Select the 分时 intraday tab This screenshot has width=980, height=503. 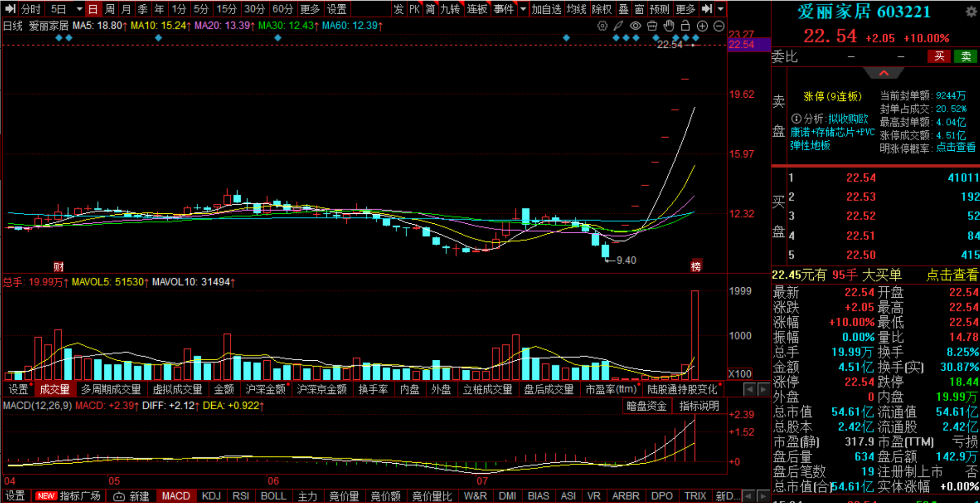31,9
